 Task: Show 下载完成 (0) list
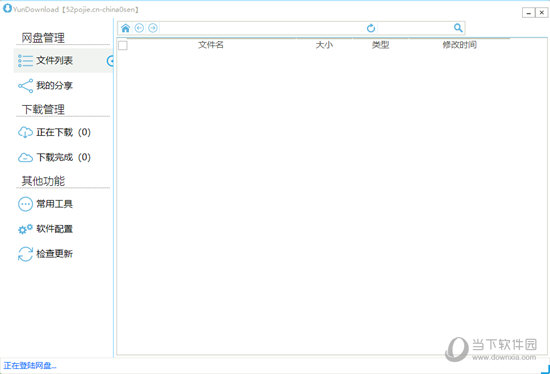63,158
